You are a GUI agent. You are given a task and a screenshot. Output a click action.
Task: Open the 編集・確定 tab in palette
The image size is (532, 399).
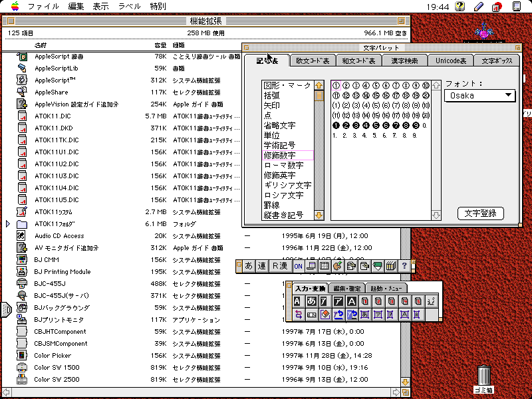(x=346, y=289)
